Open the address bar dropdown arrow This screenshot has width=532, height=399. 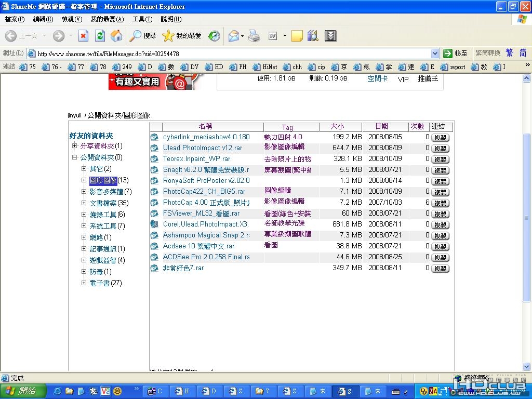[x=435, y=54]
